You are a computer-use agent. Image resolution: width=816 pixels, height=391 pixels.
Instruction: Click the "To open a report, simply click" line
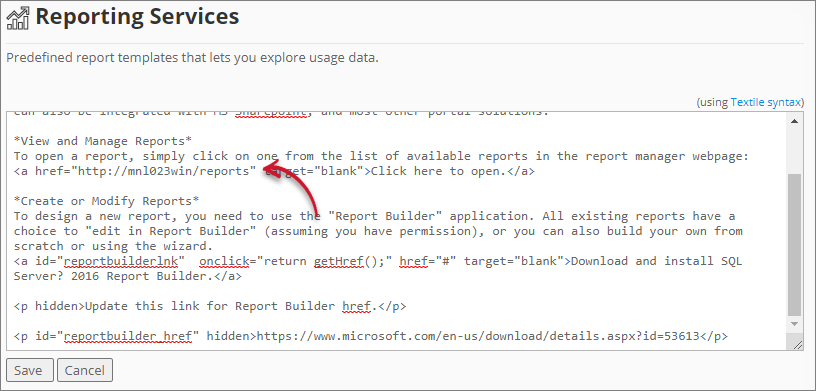(x=381, y=156)
